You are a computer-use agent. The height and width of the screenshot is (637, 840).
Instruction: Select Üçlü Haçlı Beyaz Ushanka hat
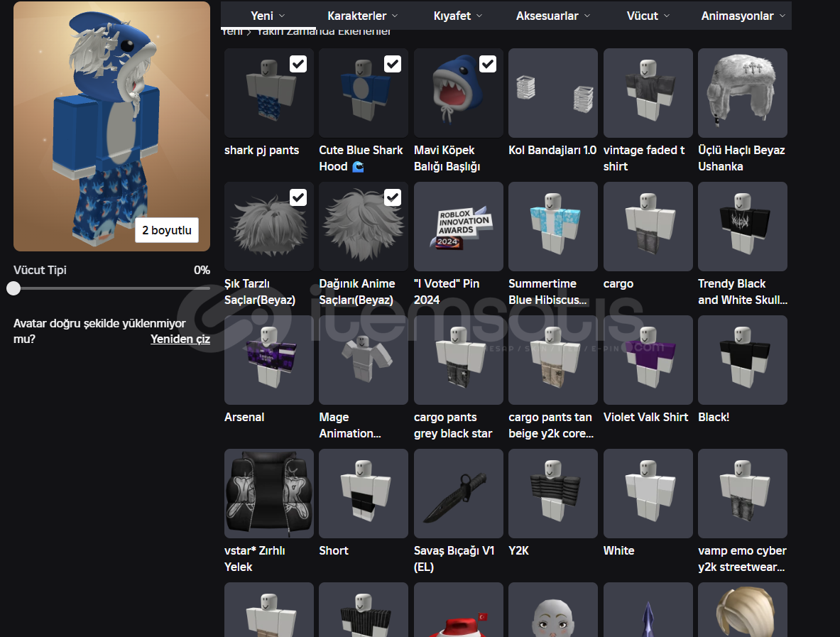pos(743,93)
